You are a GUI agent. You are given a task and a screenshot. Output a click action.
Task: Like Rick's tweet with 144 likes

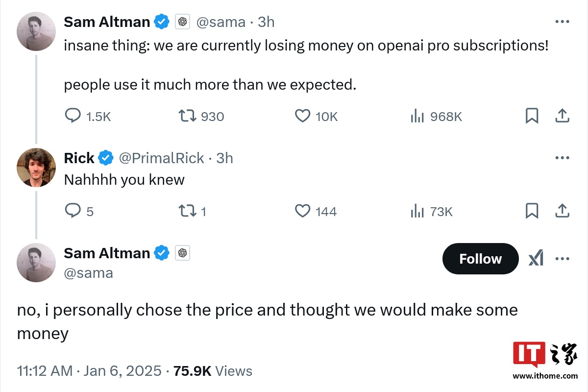point(303,211)
